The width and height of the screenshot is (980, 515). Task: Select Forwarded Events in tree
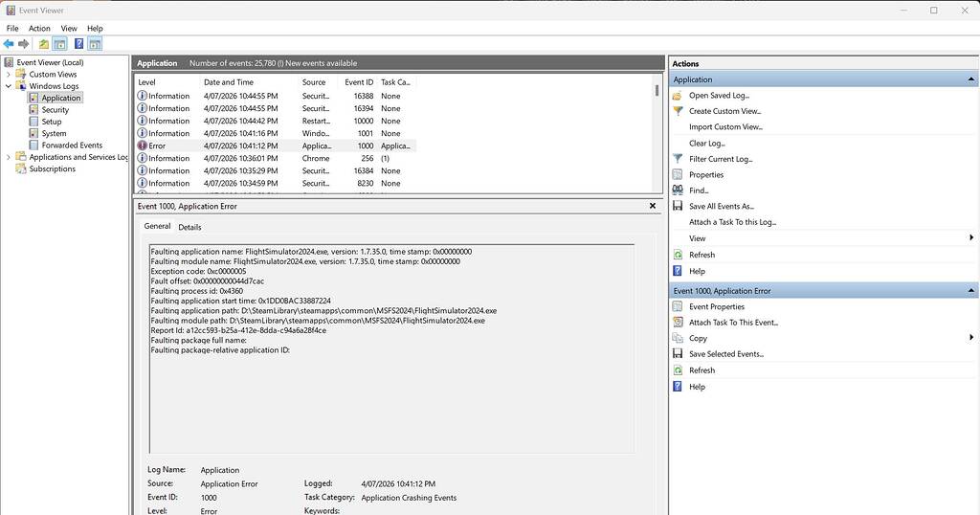coord(72,145)
